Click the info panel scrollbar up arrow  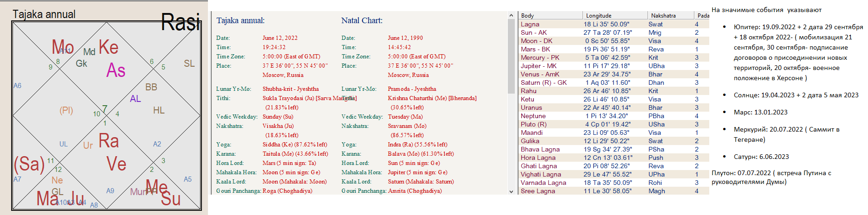tap(512, 15)
